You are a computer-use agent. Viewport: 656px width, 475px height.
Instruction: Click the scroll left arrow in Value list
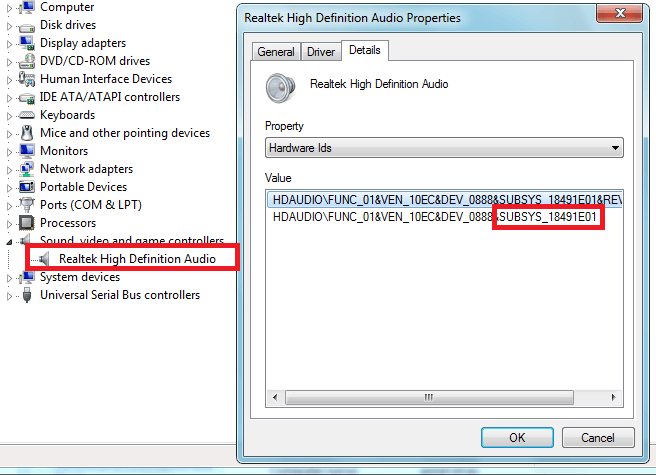(x=275, y=397)
